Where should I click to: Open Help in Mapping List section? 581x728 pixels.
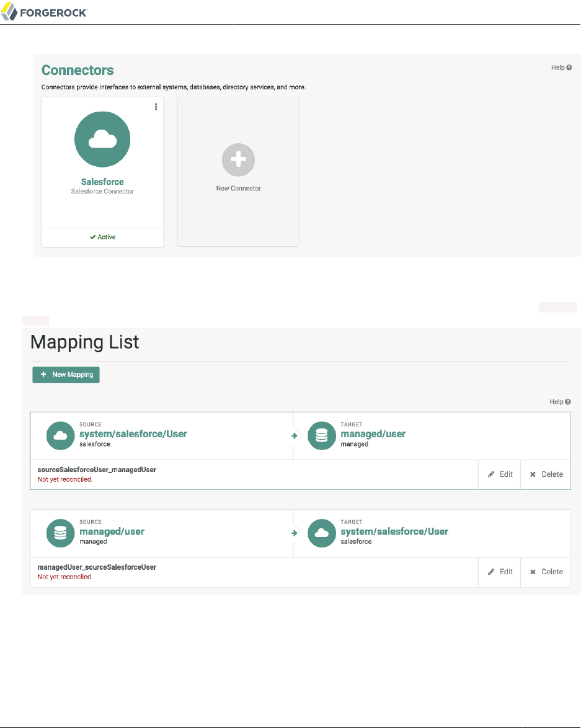click(x=560, y=402)
